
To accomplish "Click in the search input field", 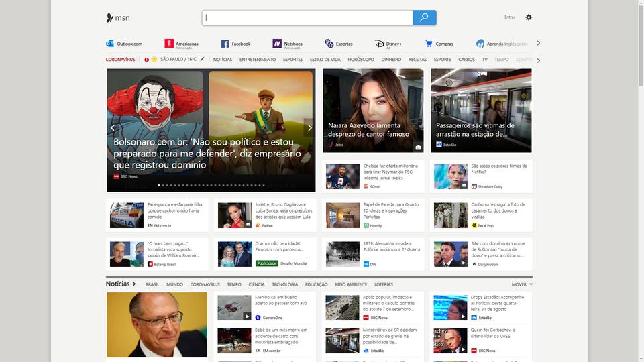I will [x=308, y=17].
